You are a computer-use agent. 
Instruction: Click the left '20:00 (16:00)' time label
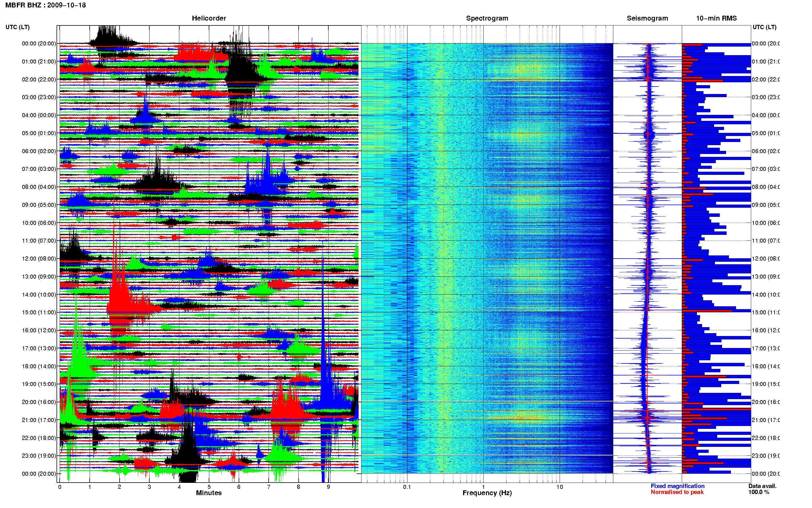[x=39, y=402]
